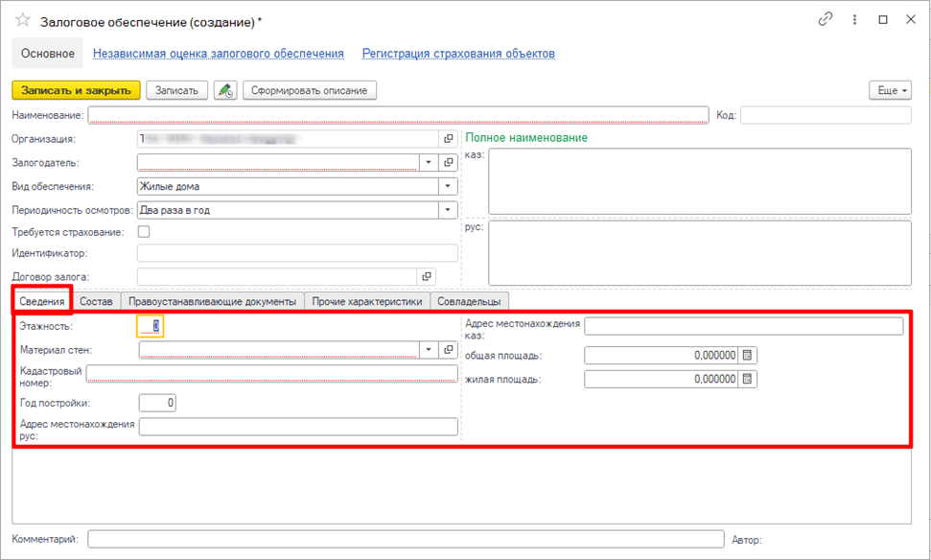Click Сформировать описание button
Screen dimensions: 931x560
[310, 90]
